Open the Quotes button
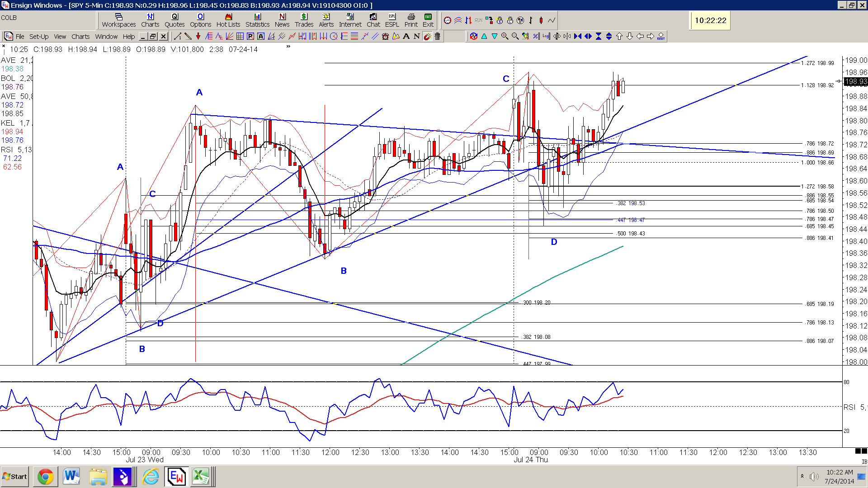This screenshot has width=868, height=488. click(x=175, y=20)
